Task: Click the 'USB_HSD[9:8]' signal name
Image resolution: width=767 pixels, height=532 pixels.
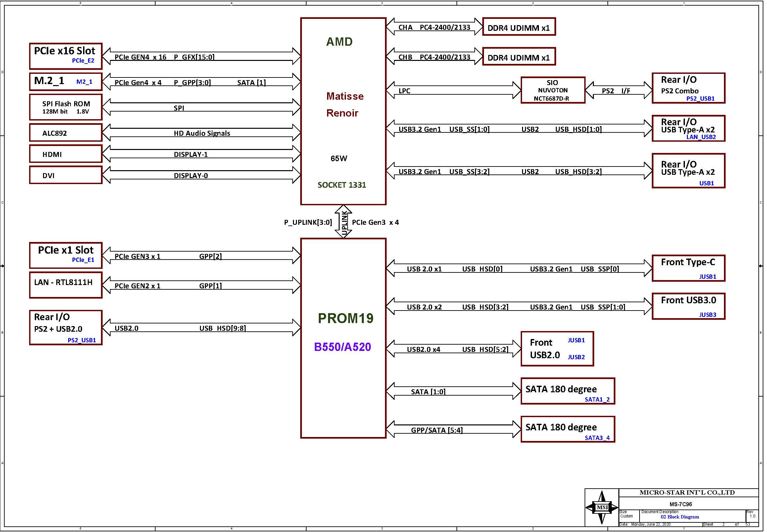Action: [x=223, y=328]
